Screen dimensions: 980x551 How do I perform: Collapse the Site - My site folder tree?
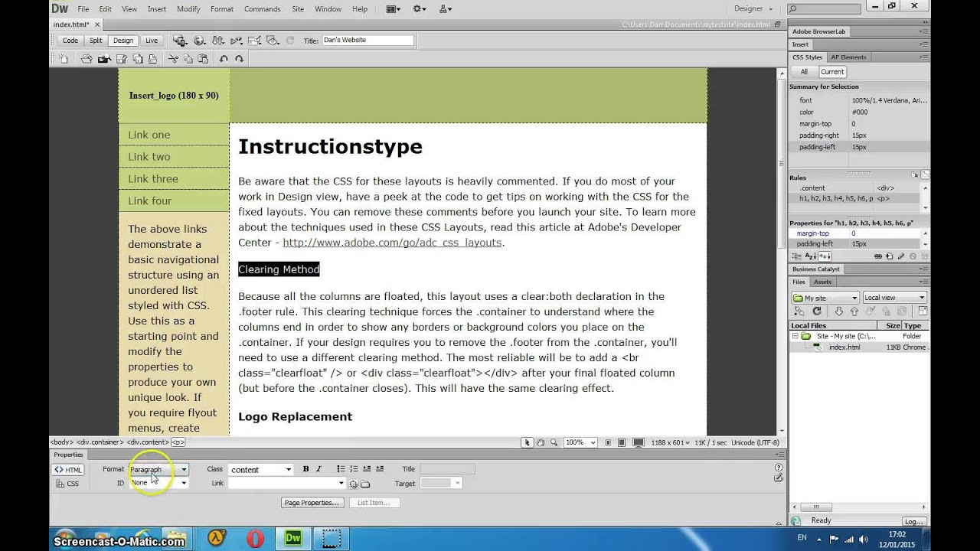pyautogui.click(x=795, y=336)
